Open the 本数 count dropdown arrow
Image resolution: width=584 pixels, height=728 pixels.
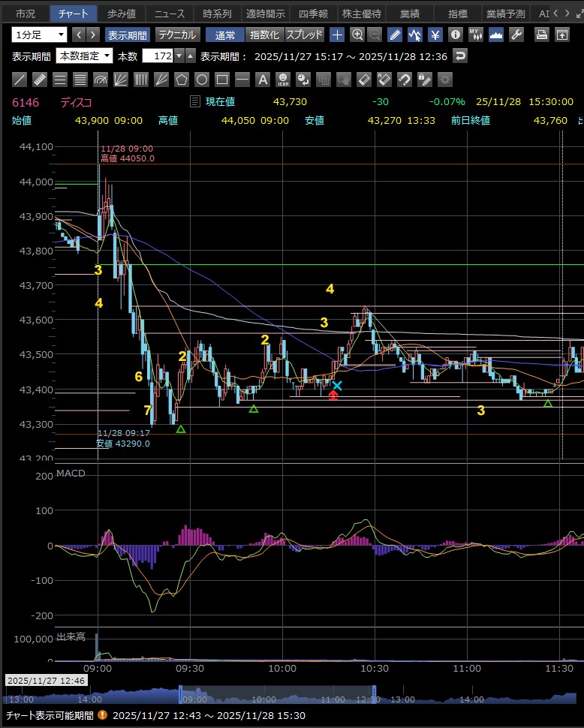click(x=179, y=56)
